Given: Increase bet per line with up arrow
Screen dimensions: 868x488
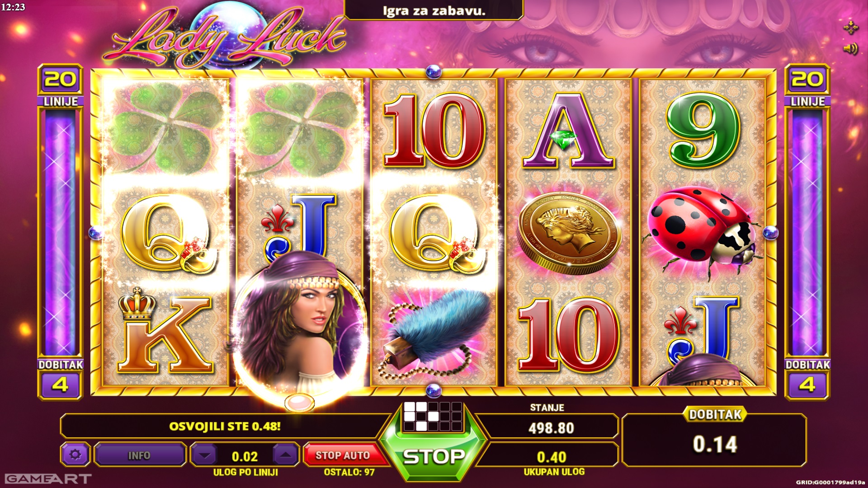Looking at the screenshot, I should [285, 455].
